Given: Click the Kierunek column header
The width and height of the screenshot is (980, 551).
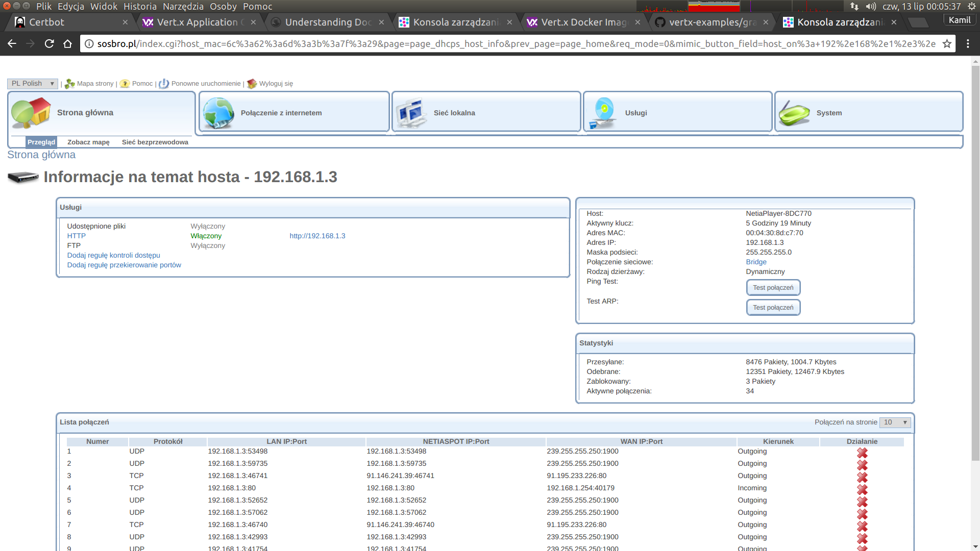Looking at the screenshot, I should (x=778, y=442).
